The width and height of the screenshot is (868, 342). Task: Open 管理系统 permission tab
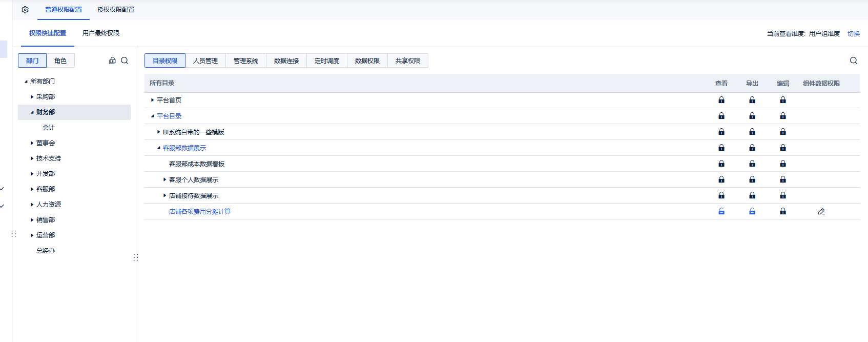(246, 61)
